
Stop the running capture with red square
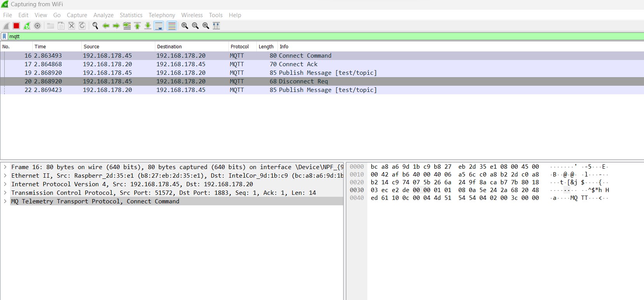coord(16,26)
